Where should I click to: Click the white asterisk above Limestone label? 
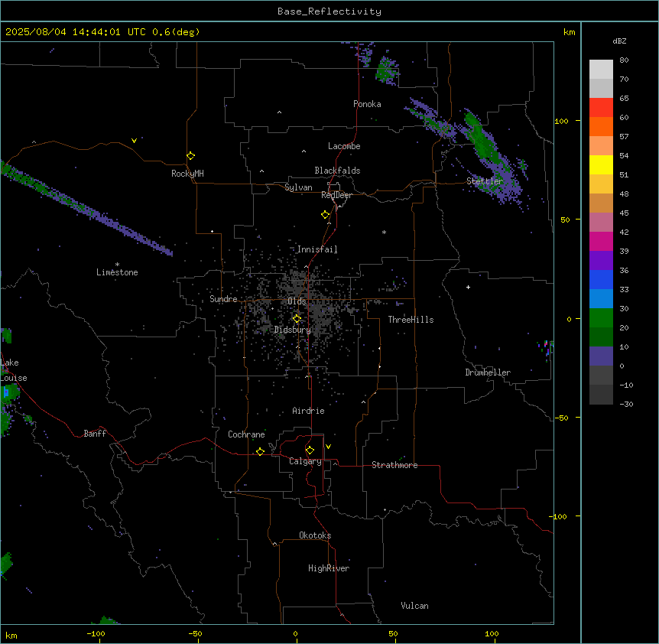117,265
